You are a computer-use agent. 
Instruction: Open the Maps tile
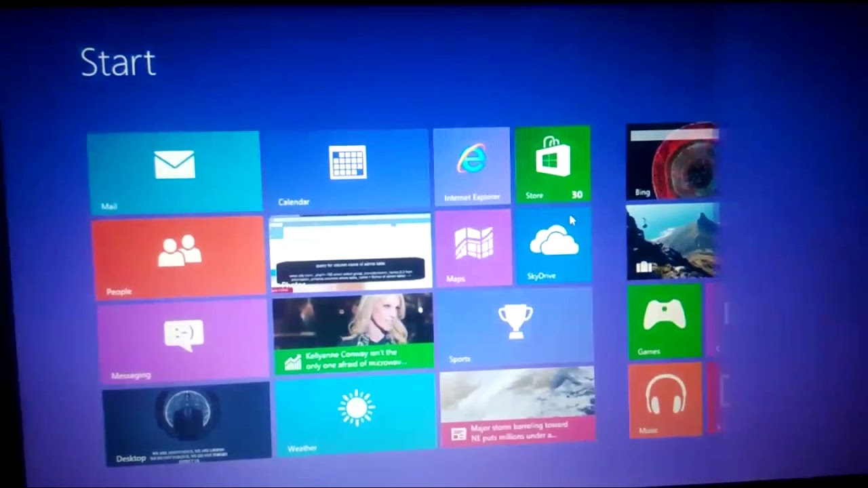[473, 247]
